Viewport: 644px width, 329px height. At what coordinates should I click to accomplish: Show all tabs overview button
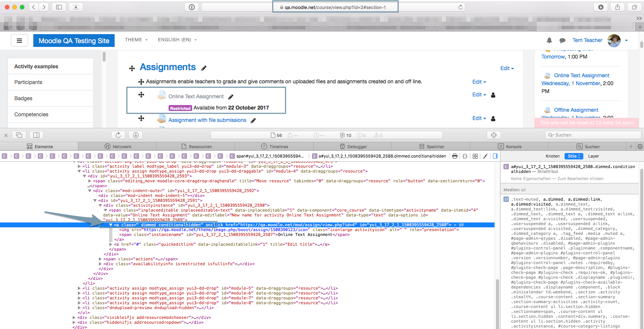[634, 7]
